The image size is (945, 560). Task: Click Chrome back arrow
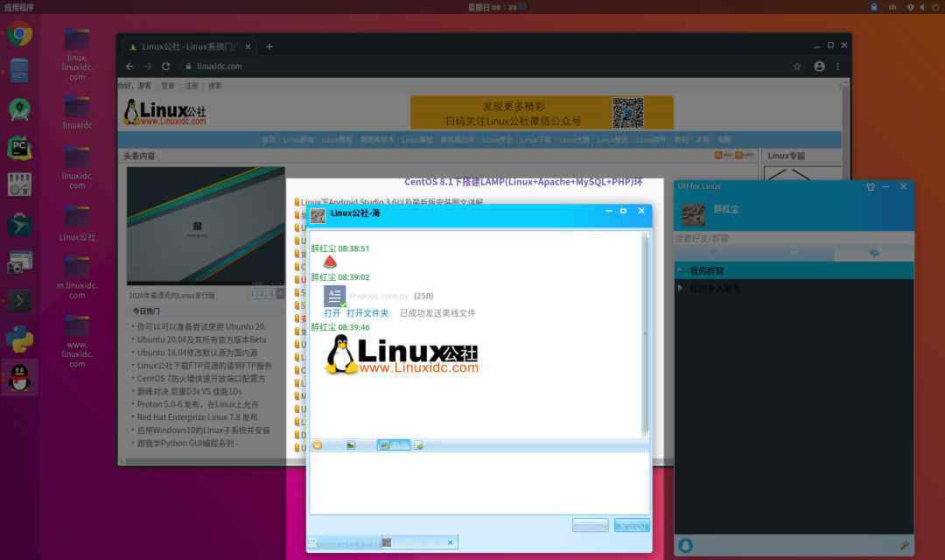(129, 66)
